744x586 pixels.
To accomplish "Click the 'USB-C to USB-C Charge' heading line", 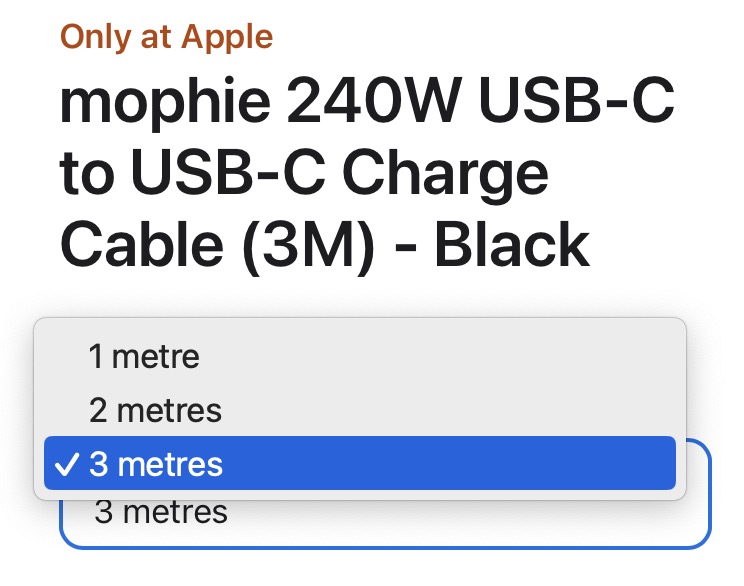I will point(304,173).
